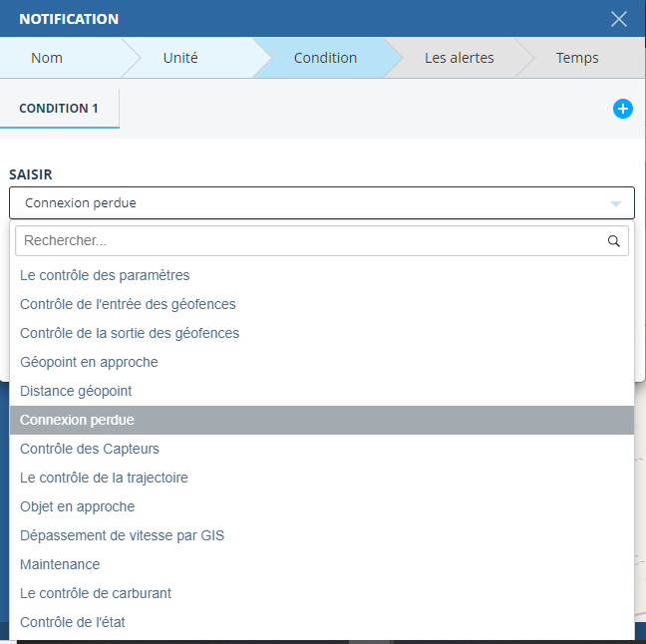
Task: Pick Contrôle des Capteurs option
Action: click(90, 449)
